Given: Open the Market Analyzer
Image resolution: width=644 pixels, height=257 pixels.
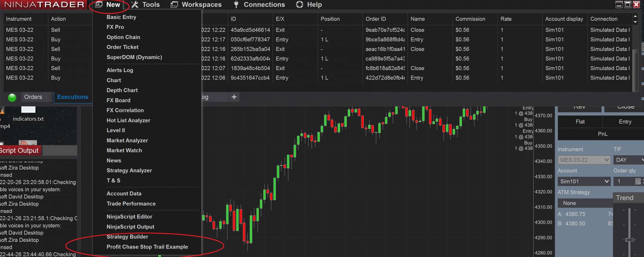Looking at the screenshot, I should (127, 141).
